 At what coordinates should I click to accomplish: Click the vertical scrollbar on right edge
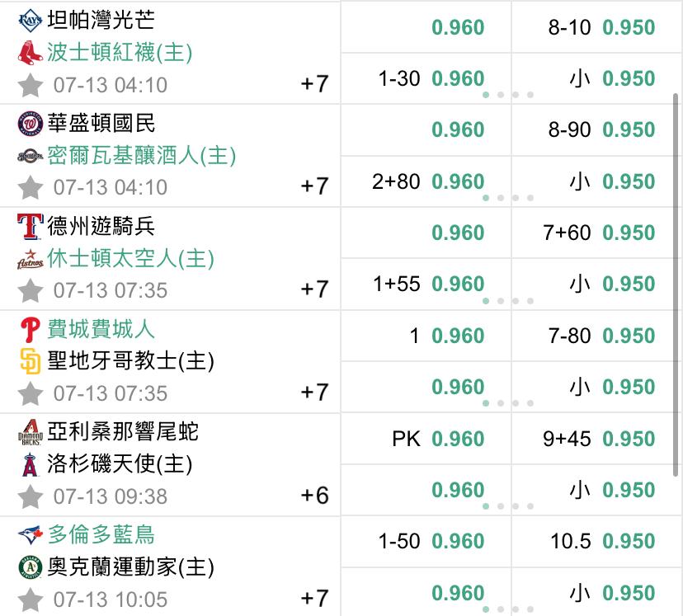(676, 285)
